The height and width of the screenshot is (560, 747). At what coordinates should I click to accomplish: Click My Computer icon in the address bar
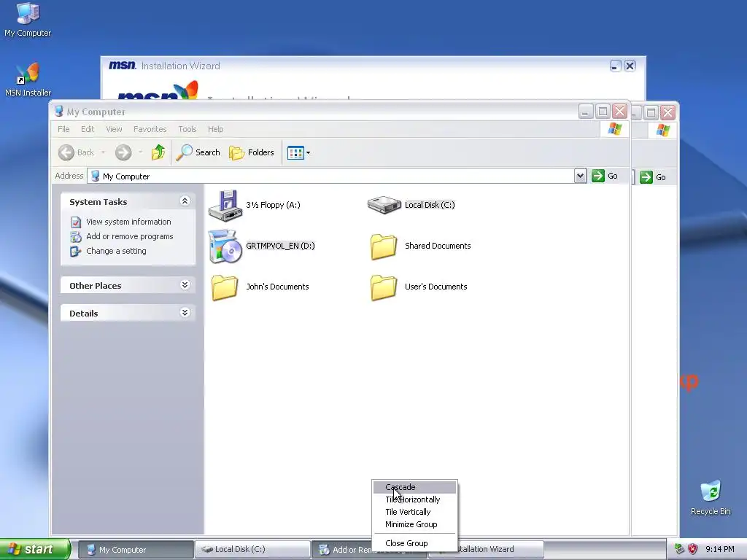96,176
